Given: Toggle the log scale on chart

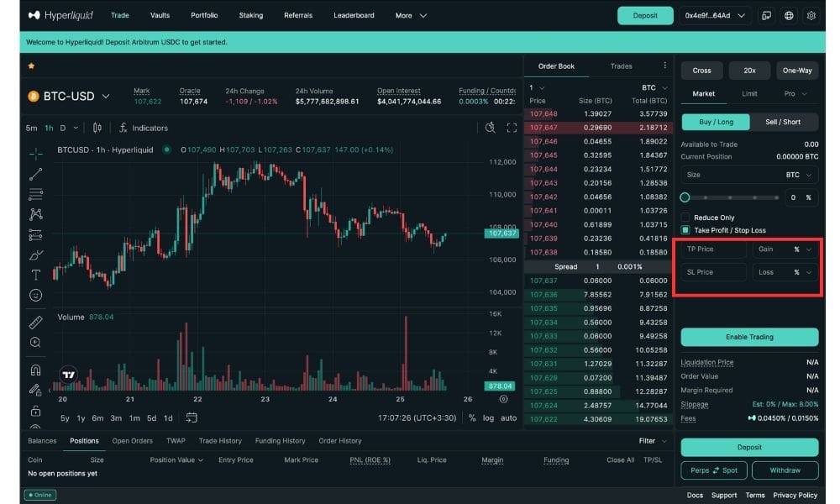Looking at the screenshot, I should point(488,417).
